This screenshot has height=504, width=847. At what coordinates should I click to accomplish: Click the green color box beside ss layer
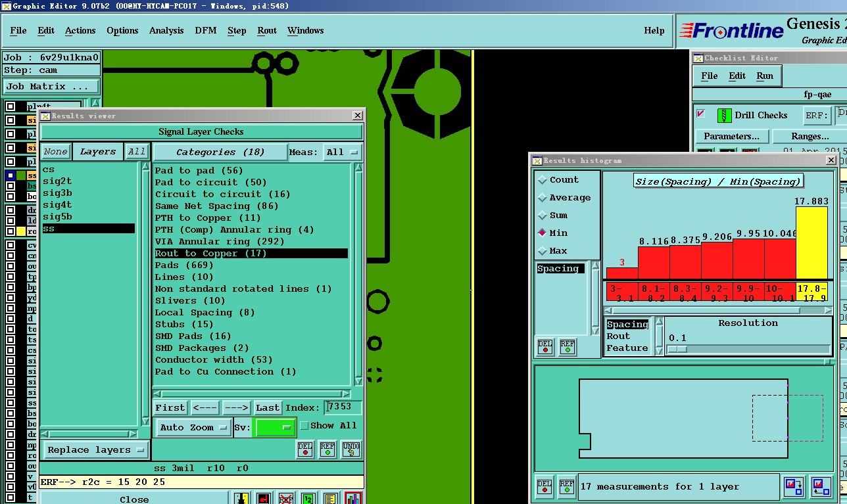[x=22, y=176]
